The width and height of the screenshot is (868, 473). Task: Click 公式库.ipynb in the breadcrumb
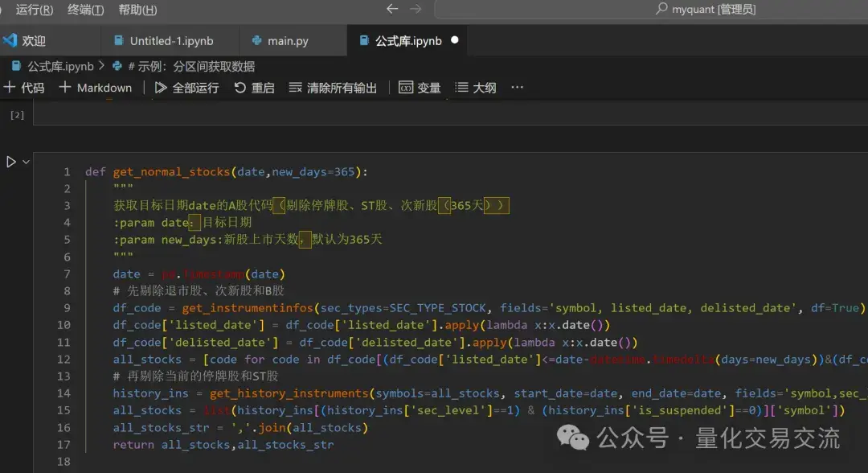(60, 67)
